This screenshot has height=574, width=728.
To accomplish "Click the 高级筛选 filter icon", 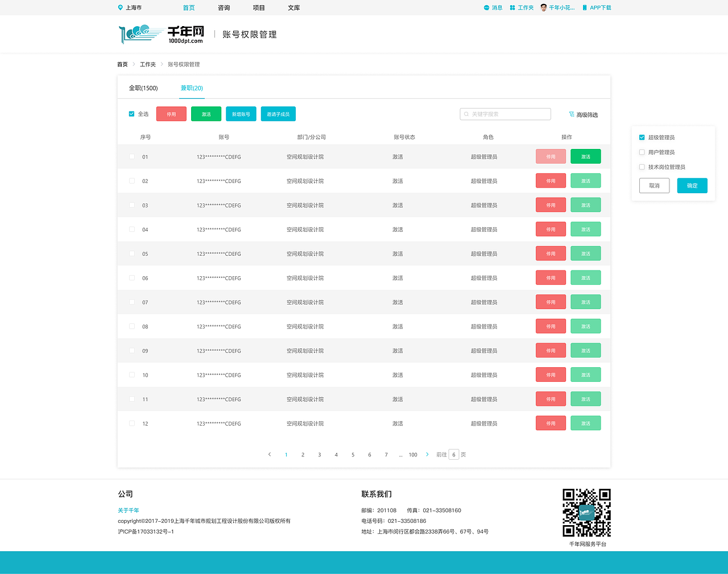I will (x=572, y=114).
